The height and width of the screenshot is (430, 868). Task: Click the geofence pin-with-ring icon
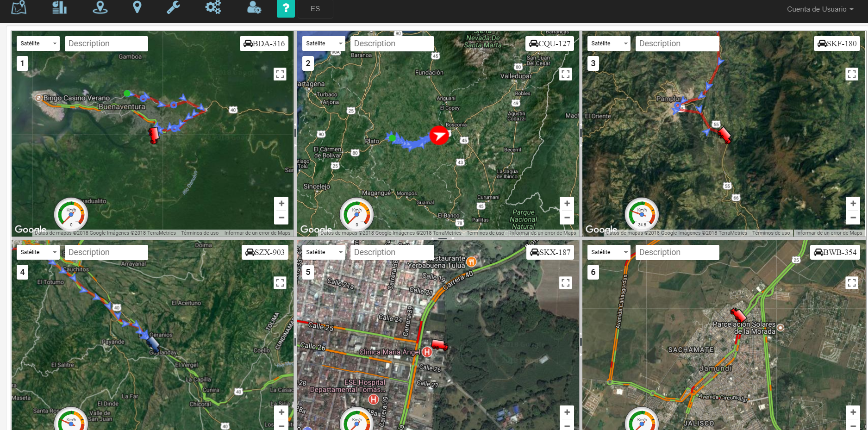tap(100, 8)
